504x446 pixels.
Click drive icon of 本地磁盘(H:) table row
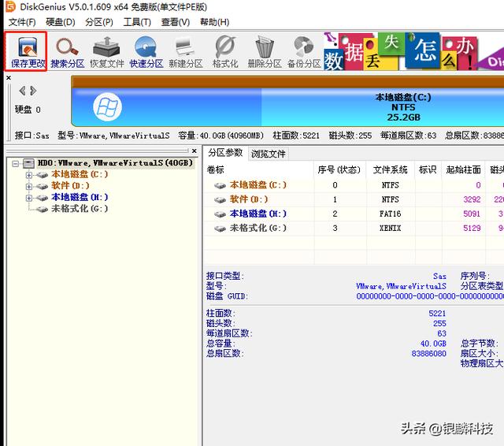(x=220, y=214)
